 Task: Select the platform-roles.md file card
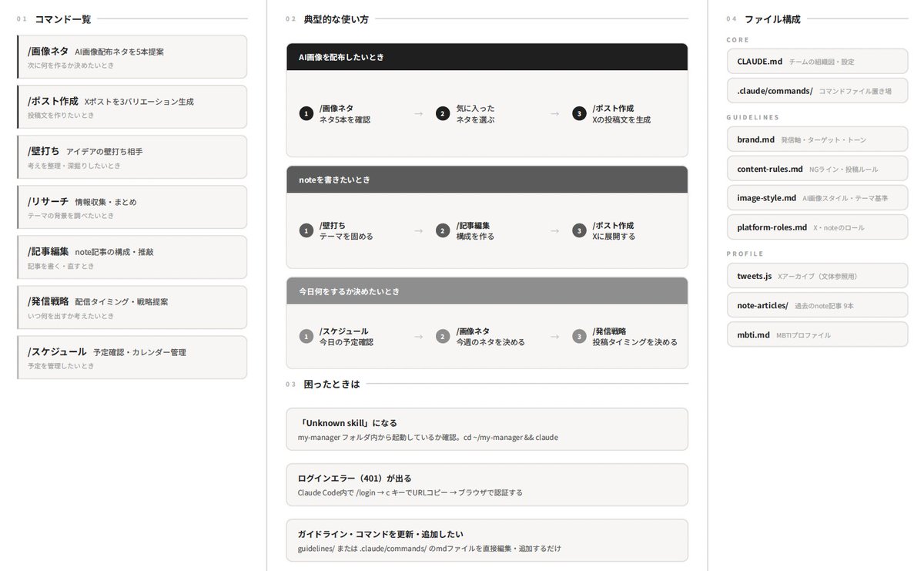click(x=817, y=227)
